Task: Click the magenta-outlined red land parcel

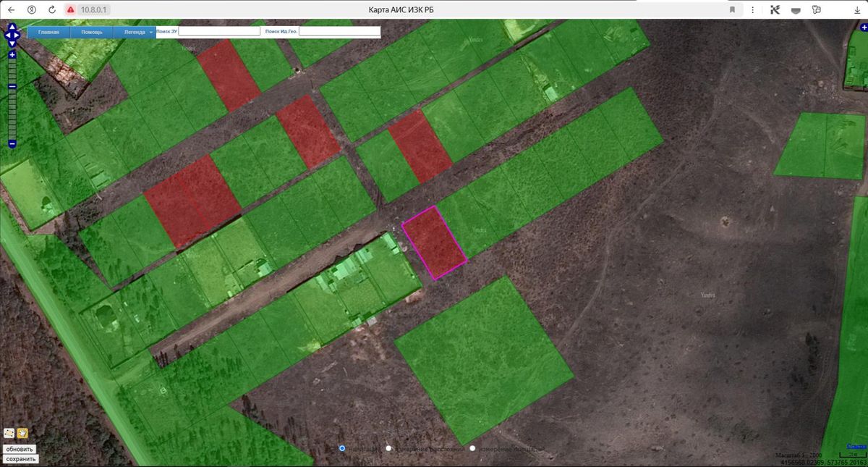Action: (x=434, y=243)
